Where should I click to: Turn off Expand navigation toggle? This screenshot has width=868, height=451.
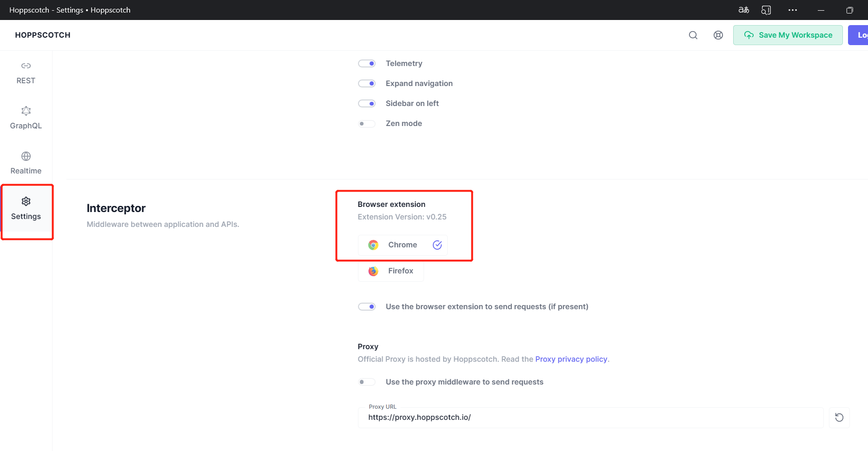point(367,84)
